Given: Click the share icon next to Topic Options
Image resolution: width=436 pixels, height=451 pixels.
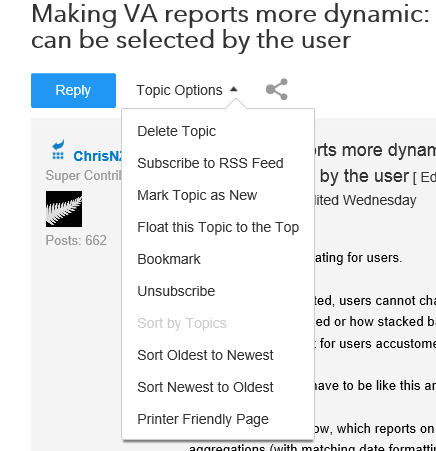Looking at the screenshot, I should point(277,89).
